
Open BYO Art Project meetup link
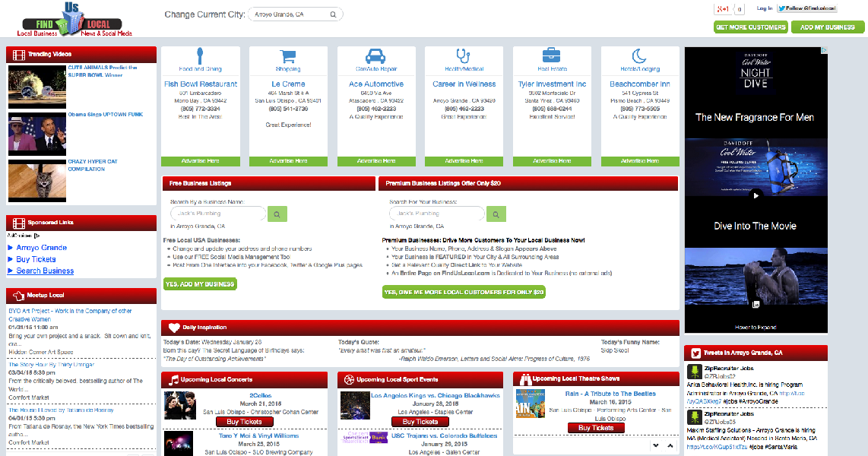70,315
